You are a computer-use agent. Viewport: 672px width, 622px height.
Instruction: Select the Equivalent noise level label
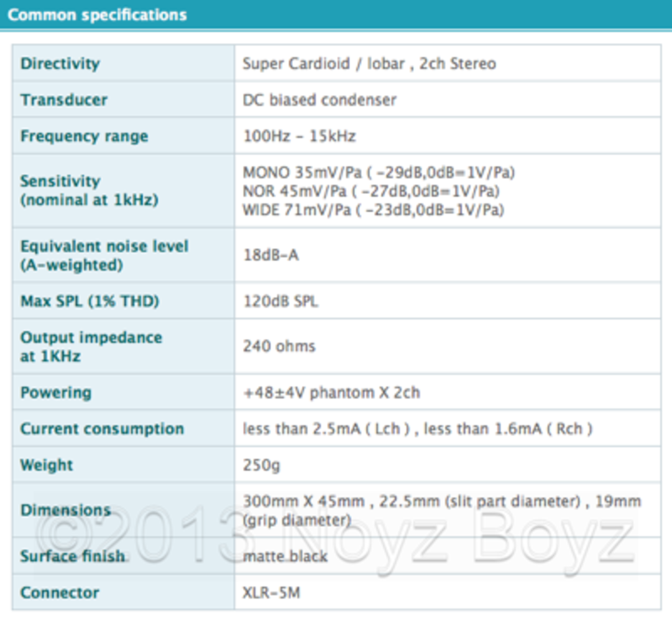point(104,255)
